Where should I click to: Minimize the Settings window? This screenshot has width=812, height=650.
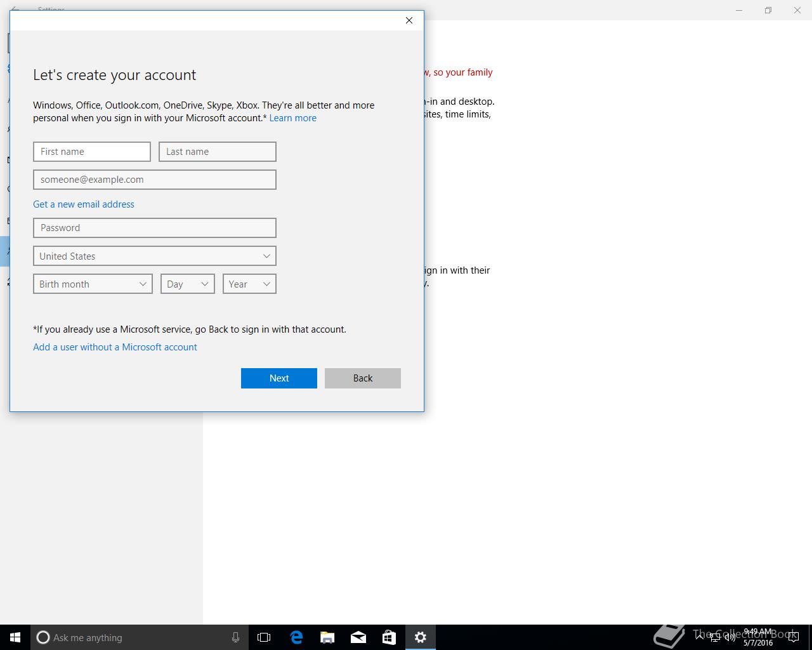coord(739,10)
